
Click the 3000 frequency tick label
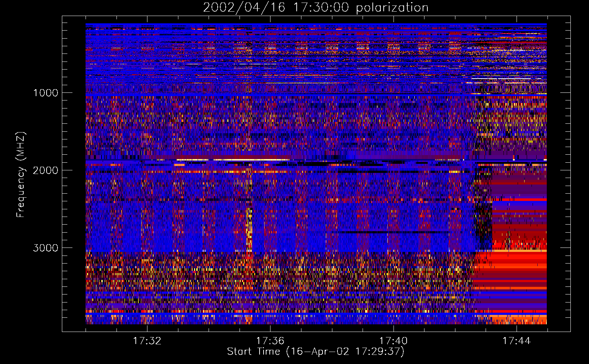[x=46, y=248]
